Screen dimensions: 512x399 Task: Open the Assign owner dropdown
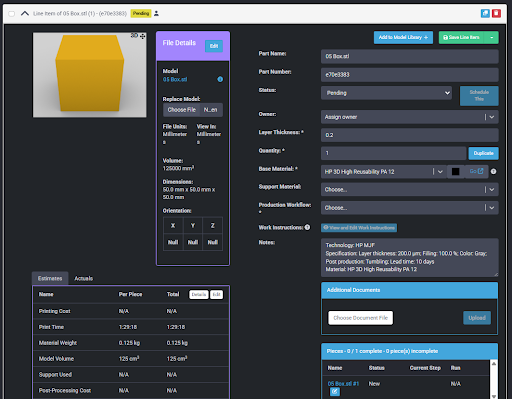(410, 117)
